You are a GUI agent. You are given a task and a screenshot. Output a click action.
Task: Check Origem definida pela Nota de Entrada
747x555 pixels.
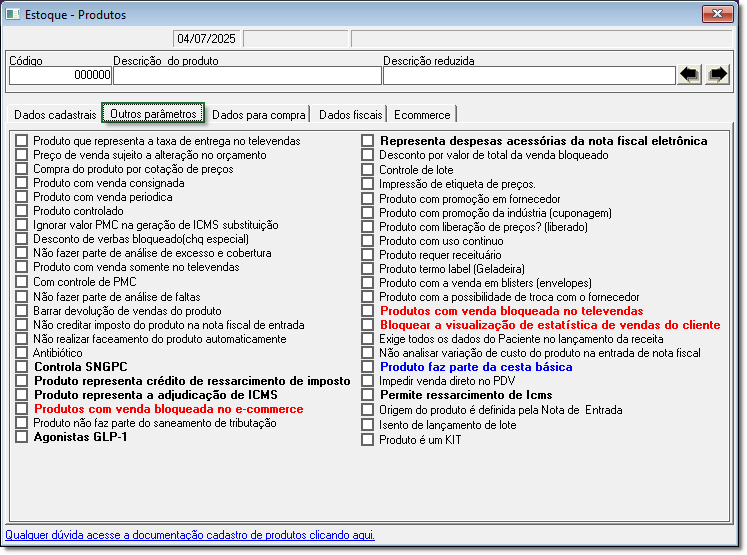point(367,410)
